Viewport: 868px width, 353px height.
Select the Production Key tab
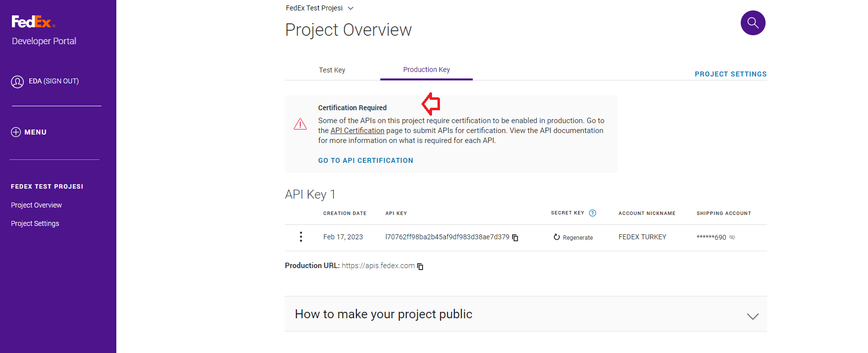click(426, 70)
